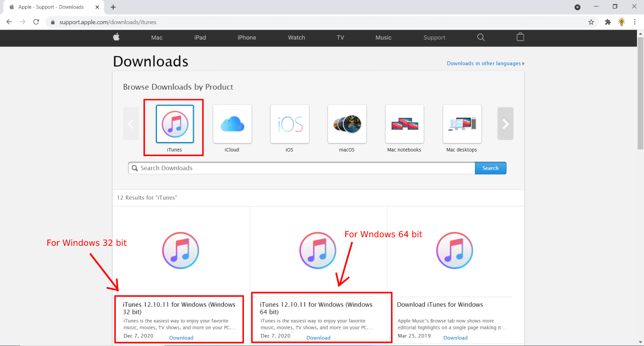Screen dimensions: 644x346
Task: Bookmark this page with star icon
Action: [591, 22]
